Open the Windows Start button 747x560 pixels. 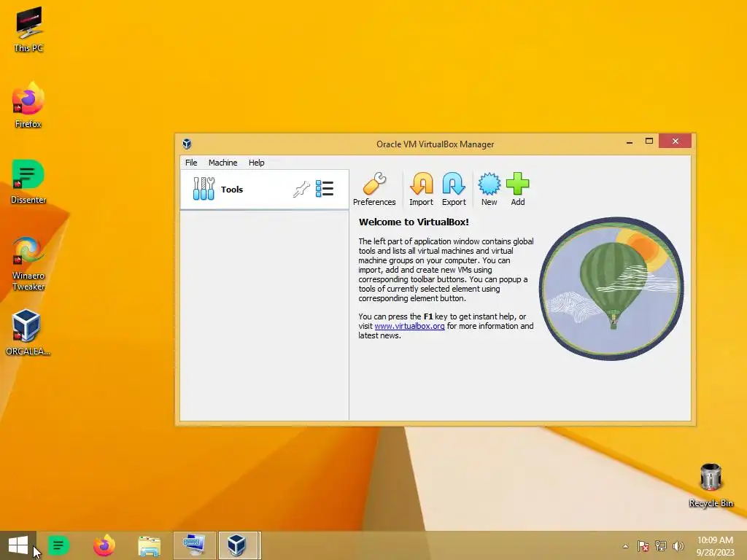pyautogui.click(x=18, y=545)
